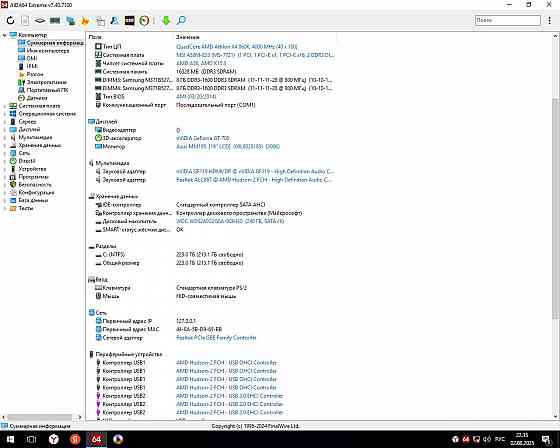Open the Report page icon in toolbar

25,20
